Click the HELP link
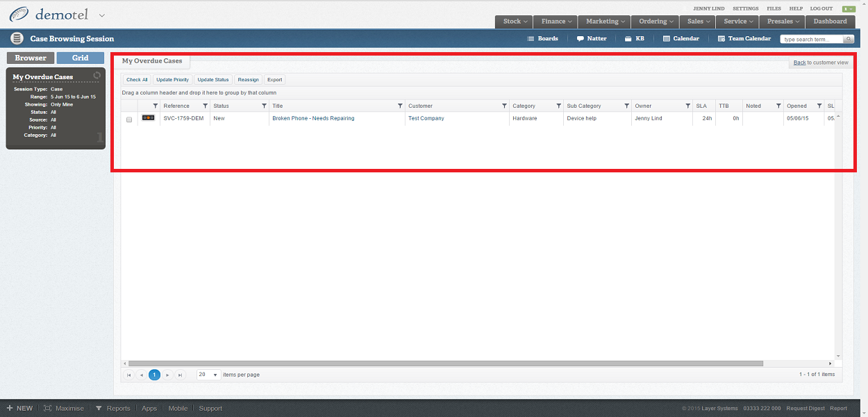Screen dimensions: 868x417 point(796,9)
